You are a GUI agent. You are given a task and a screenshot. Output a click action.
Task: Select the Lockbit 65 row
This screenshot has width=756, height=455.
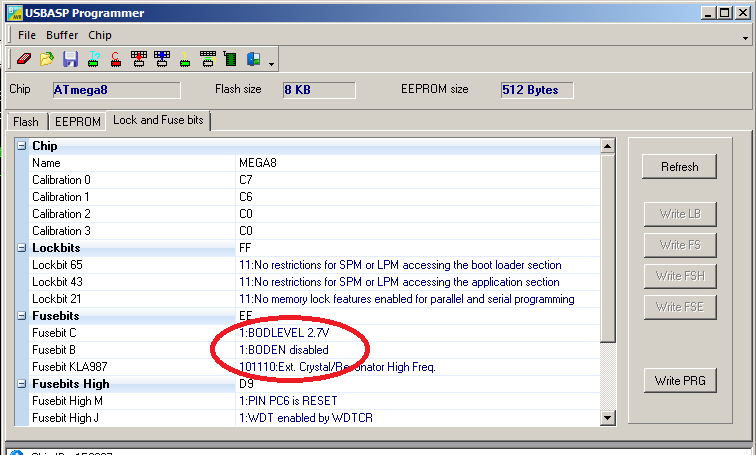315,265
